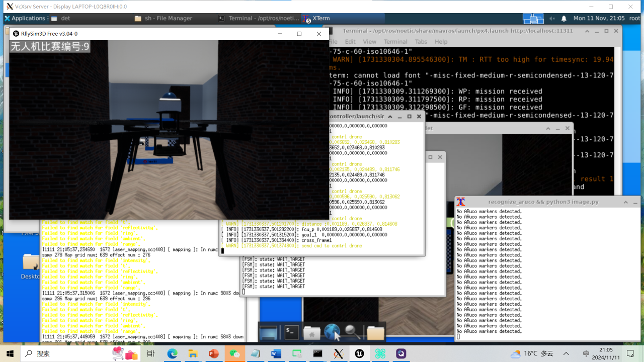Screen dimensions: 644x362
Task: Open the web browser globe icon in dock
Action: tap(333, 332)
